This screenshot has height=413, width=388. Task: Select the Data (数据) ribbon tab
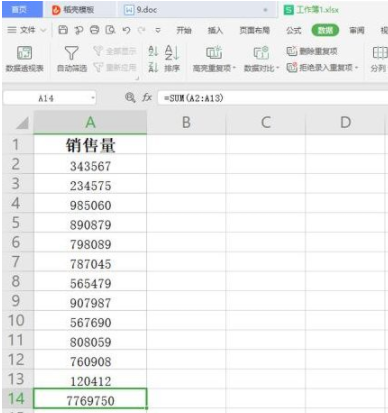(325, 30)
